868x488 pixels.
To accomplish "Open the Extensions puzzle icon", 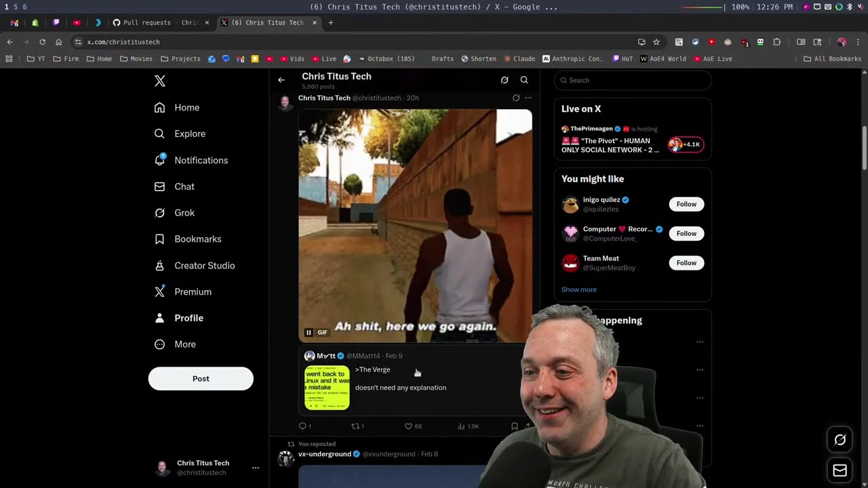I will [776, 42].
